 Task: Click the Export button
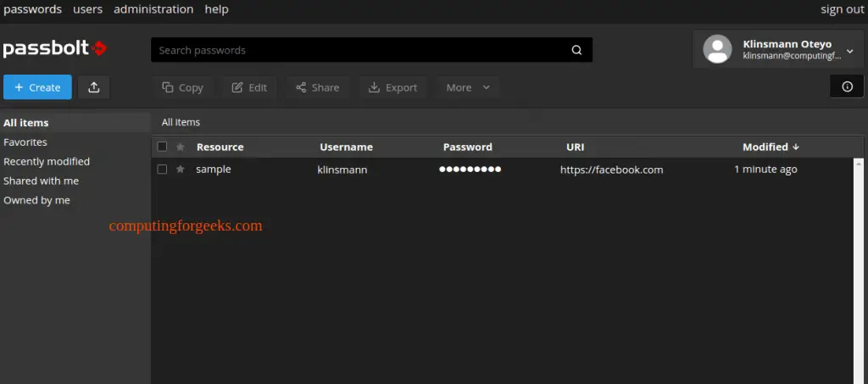point(393,87)
